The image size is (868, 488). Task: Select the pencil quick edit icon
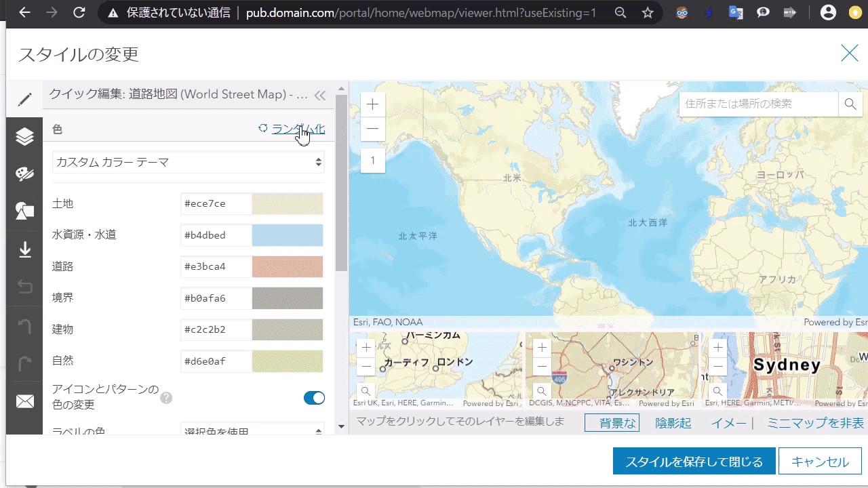point(24,100)
